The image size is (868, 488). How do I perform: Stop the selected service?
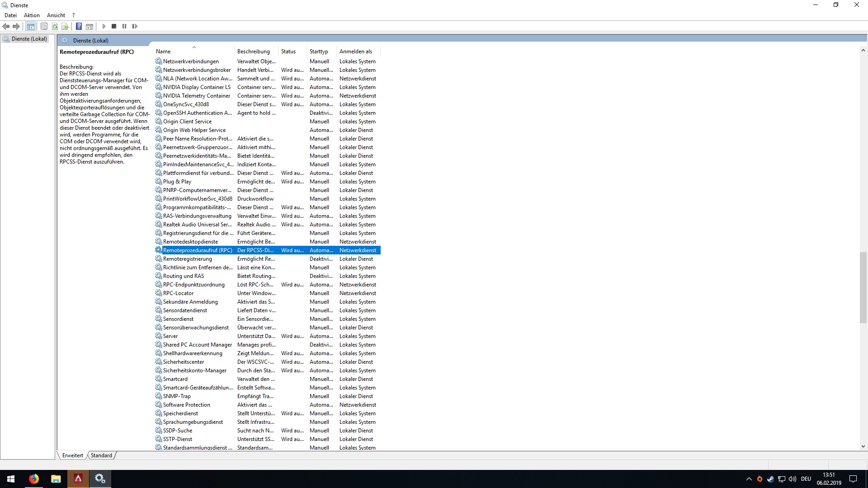(114, 26)
